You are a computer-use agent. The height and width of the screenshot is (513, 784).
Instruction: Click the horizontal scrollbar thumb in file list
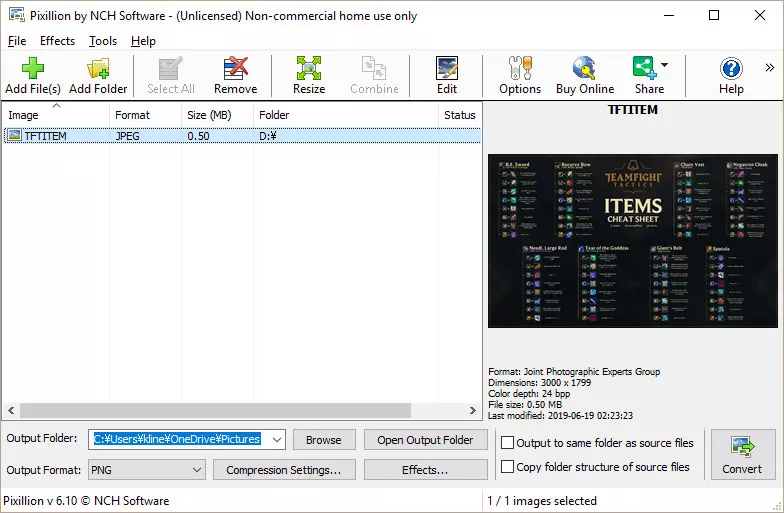(216, 410)
